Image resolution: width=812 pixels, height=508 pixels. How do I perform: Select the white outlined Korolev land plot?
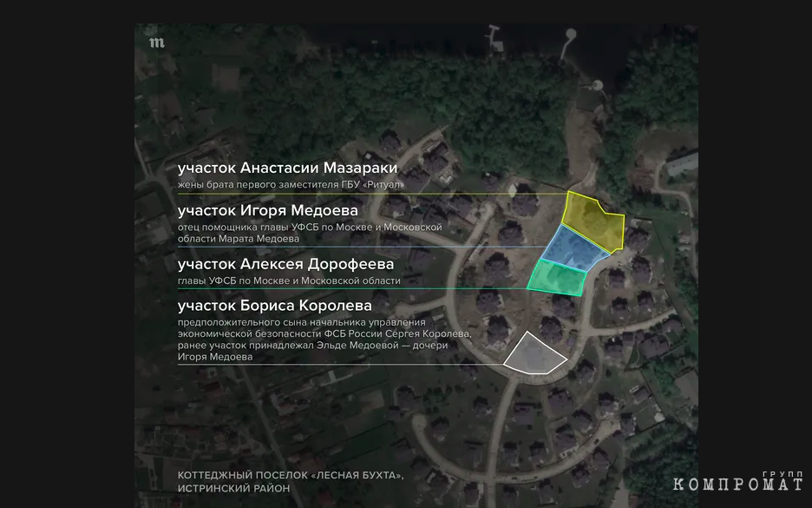point(534,355)
